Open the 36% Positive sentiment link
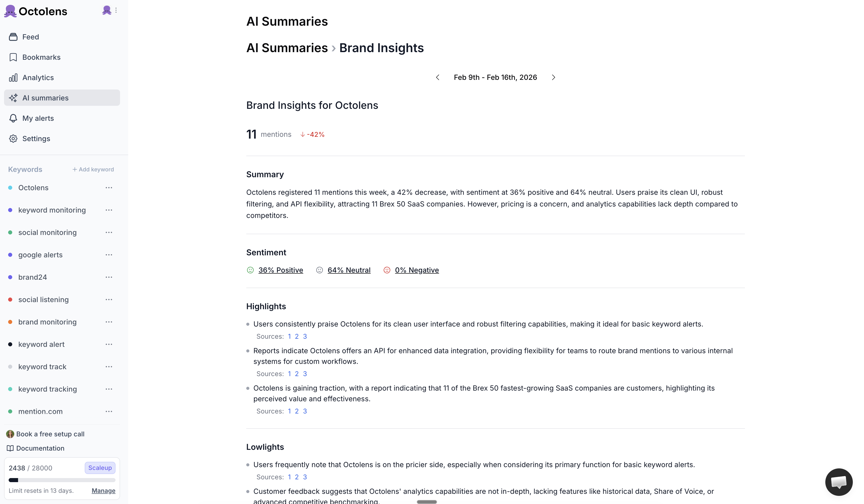This screenshot has width=864, height=504. 280,270
